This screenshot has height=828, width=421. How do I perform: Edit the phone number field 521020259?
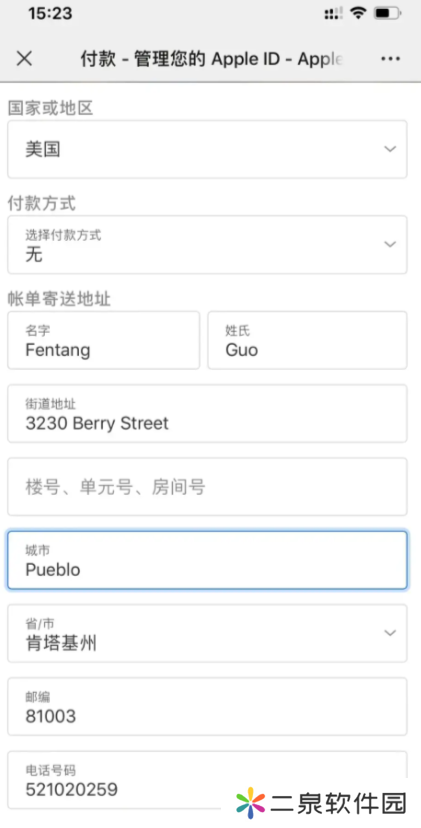pos(207,780)
